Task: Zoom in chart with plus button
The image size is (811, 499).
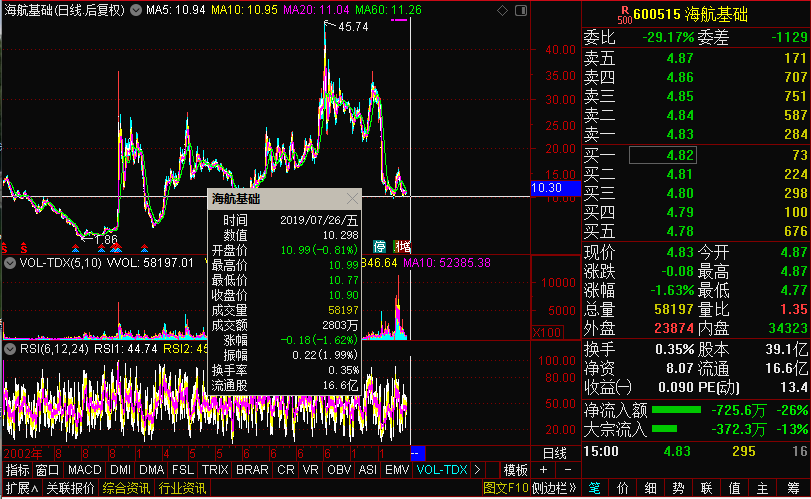Action: 543,470
